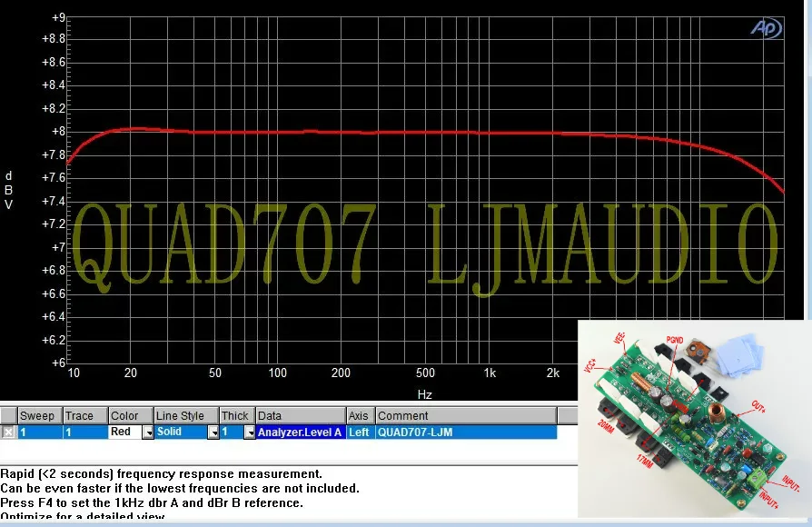Click the dBV y-axis label
This screenshot has height=527, width=812.
pos(8,190)
